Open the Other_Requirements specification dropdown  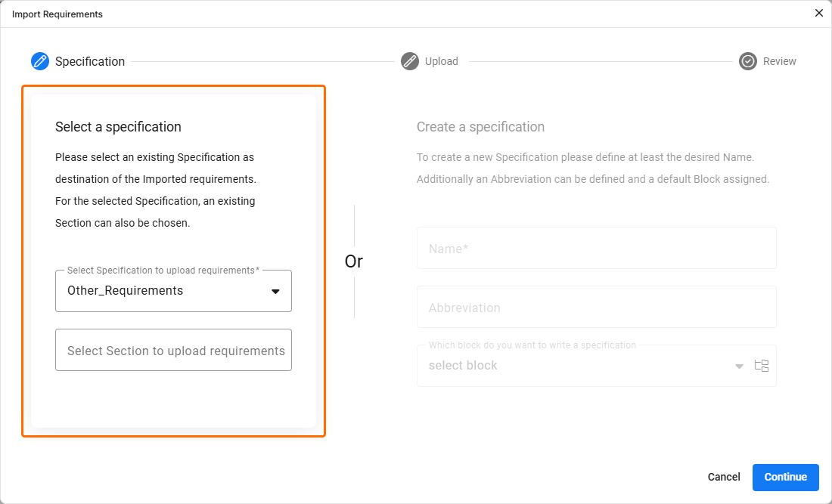click(x=163, y=291)
